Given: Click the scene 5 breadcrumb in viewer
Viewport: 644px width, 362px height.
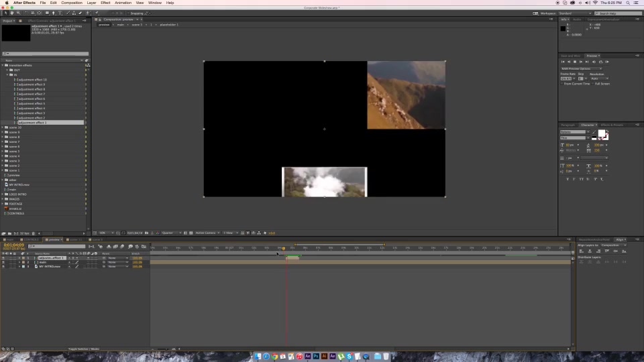Looking at the screenshot, I should [x=137, y=25].
